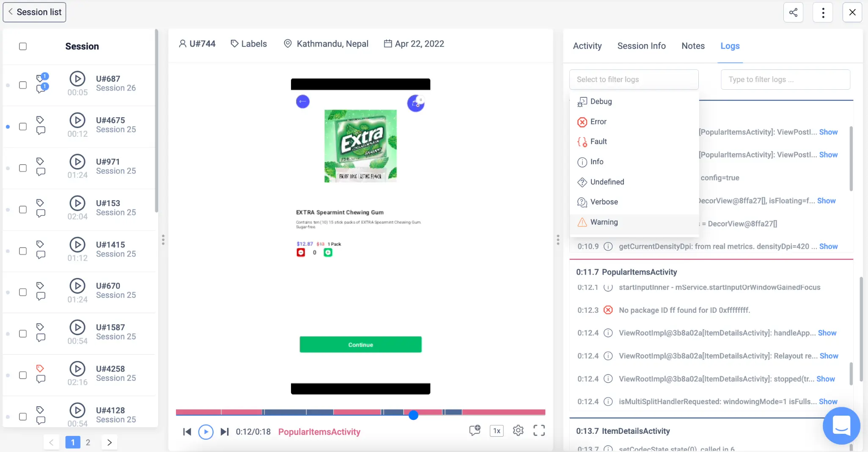Open the chat support widget
The image size is (868, 452).
point(841,426)
